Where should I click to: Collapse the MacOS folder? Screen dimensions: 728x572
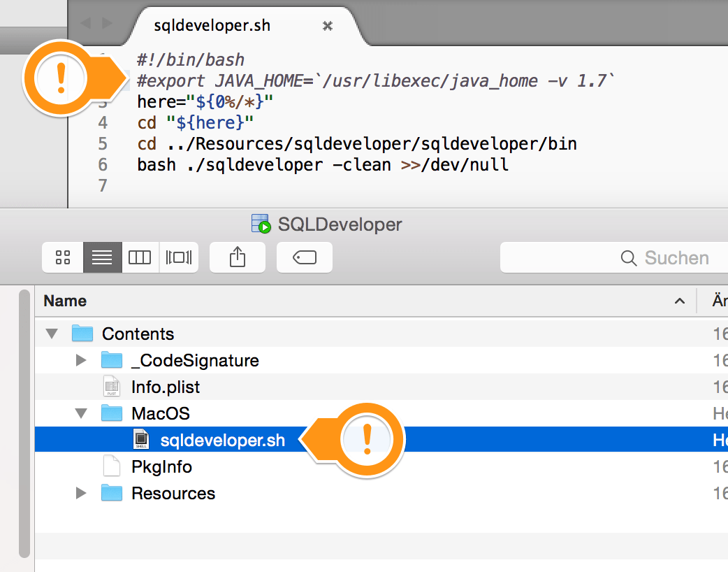pyautogui.click(x=81, y=413)
